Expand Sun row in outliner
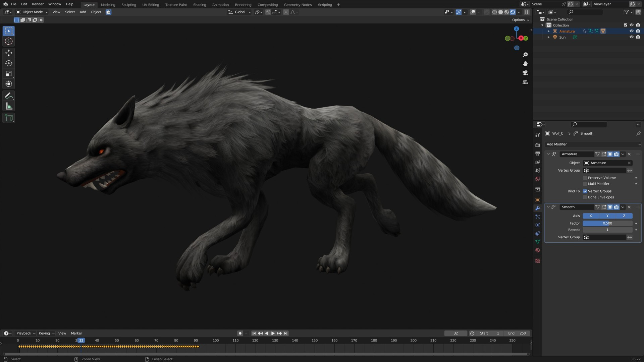644x362 pixels. pos(549,37)
